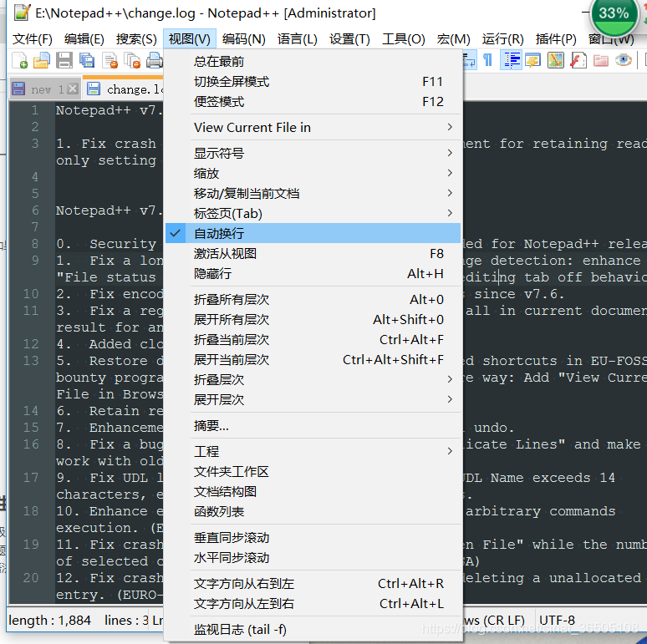Expand the 折叠层次 submenu
Screen dimensions: 647x644
pos(313,379)
